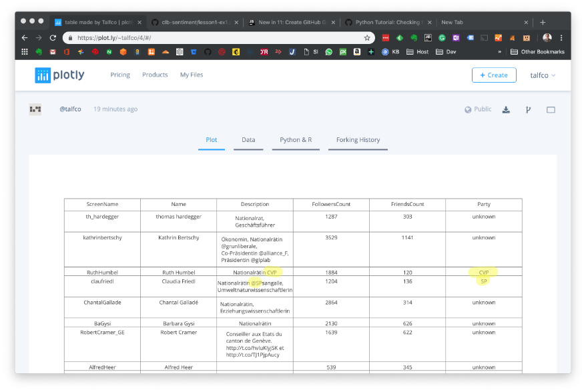Open My Files in the navigation
The image size is (586, 392).
point(192,75)
